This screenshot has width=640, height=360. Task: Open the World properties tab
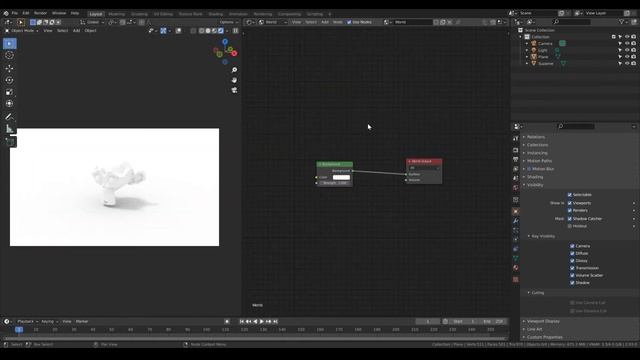516,188
